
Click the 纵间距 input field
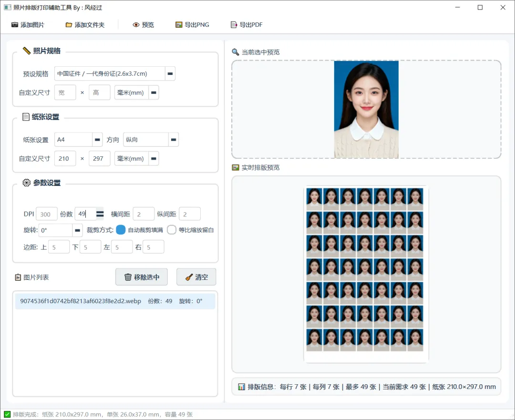189,214
